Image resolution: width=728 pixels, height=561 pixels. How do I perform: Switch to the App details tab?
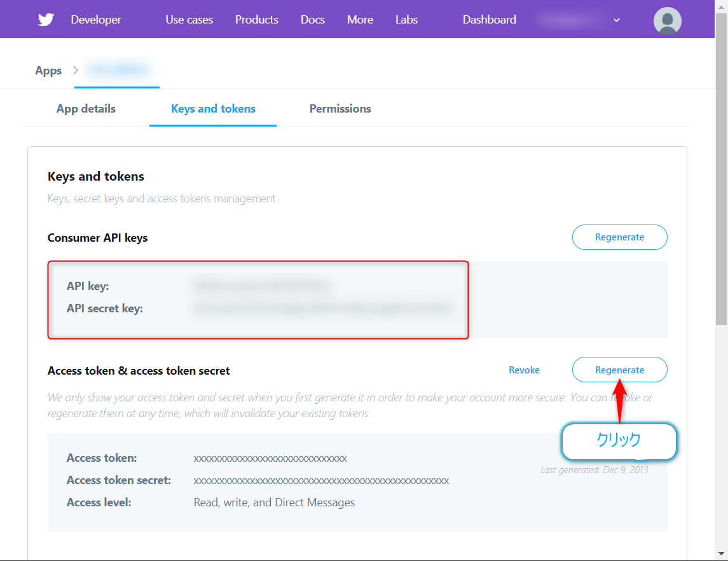click(x=86, y=109)
